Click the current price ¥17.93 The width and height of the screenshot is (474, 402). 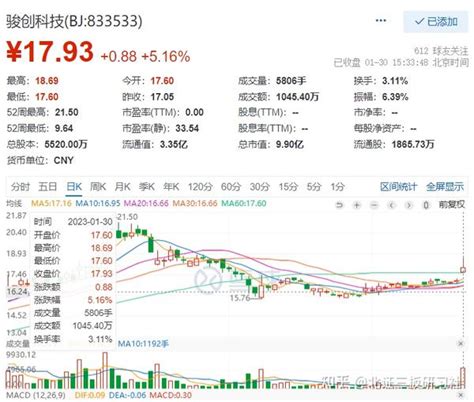click(x=50, y=51)
